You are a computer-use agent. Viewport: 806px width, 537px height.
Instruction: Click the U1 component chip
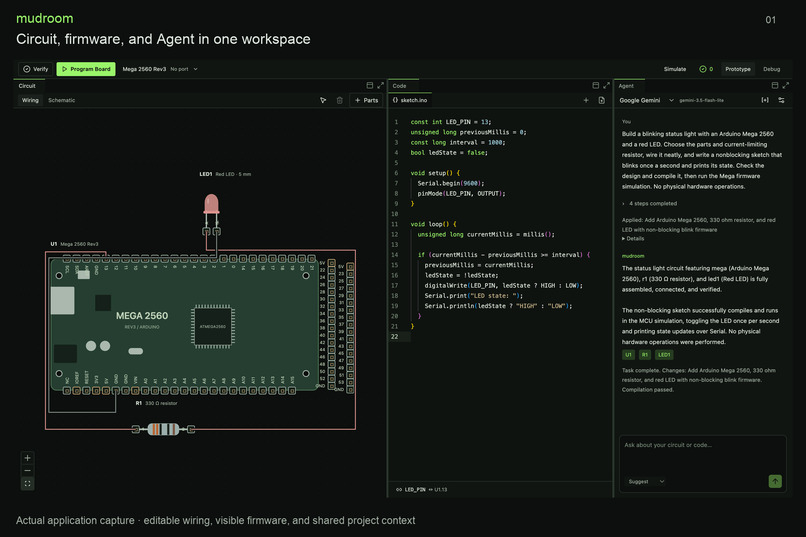[x=628, y=355]
